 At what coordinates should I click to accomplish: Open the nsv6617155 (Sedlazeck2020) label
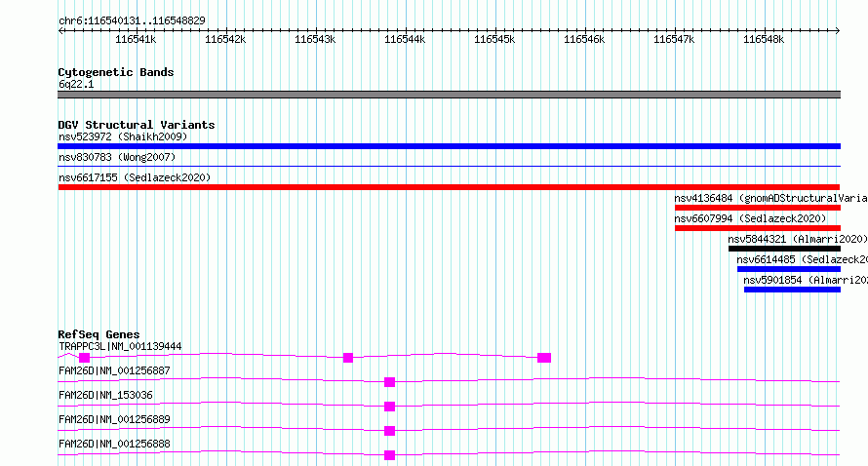(135, 177)
